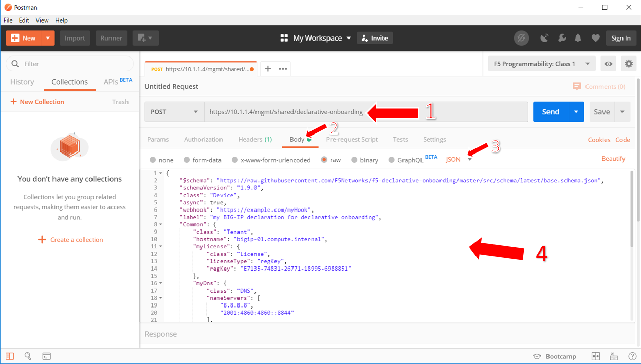
Task: Open the Send button dropdown arrow
Action: (x=576, y=112)
